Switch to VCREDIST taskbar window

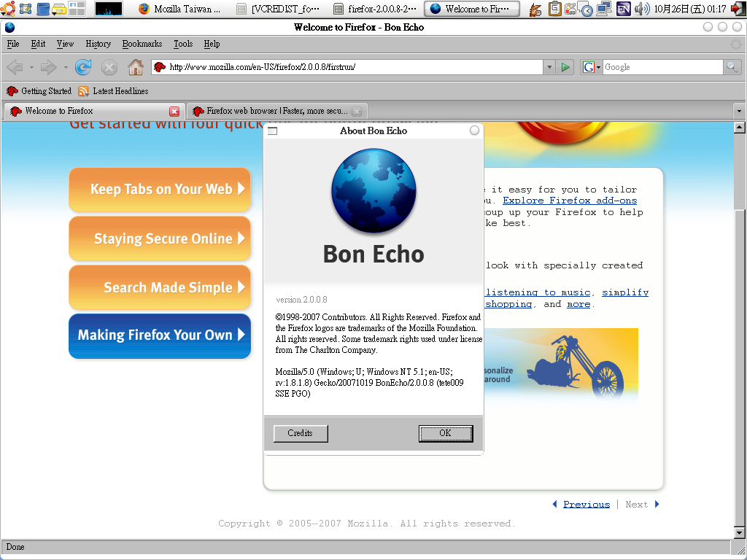[278, 9]
